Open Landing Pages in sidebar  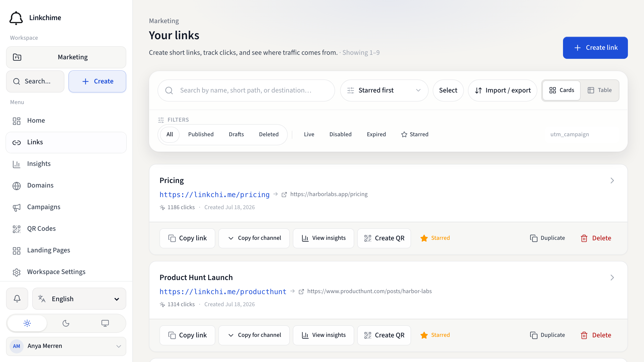[66, 250]
